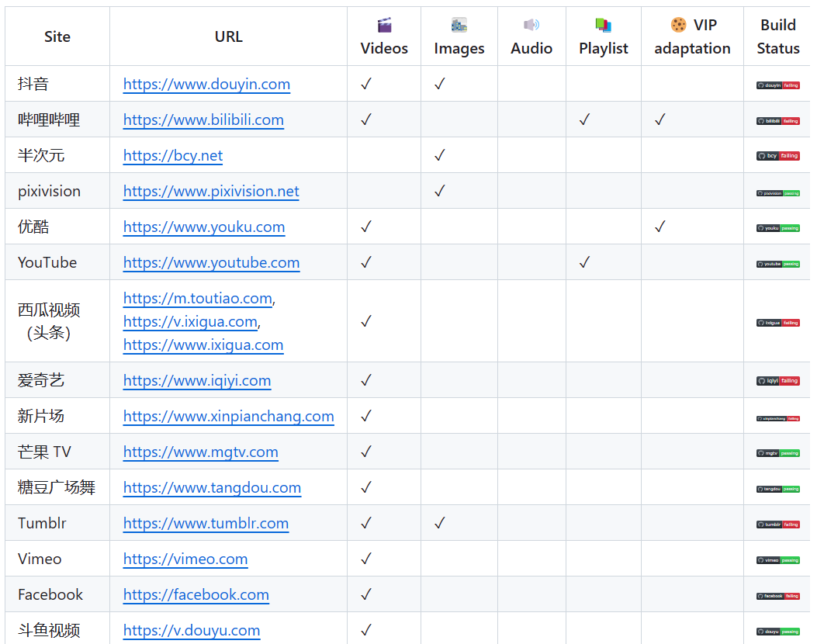
Task: Open the youtube passing build badge
Action: click(777, 264)
